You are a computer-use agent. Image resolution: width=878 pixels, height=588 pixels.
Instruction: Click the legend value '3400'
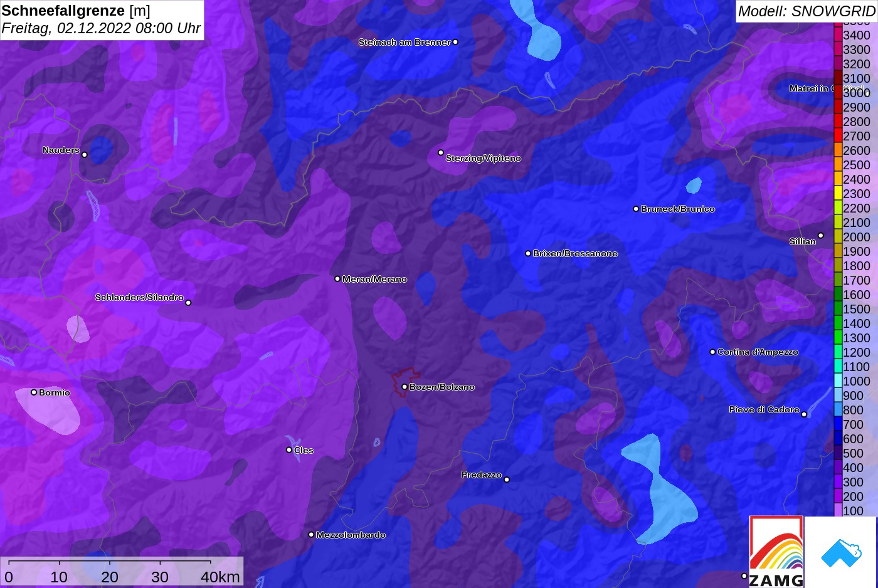point(856,35)
